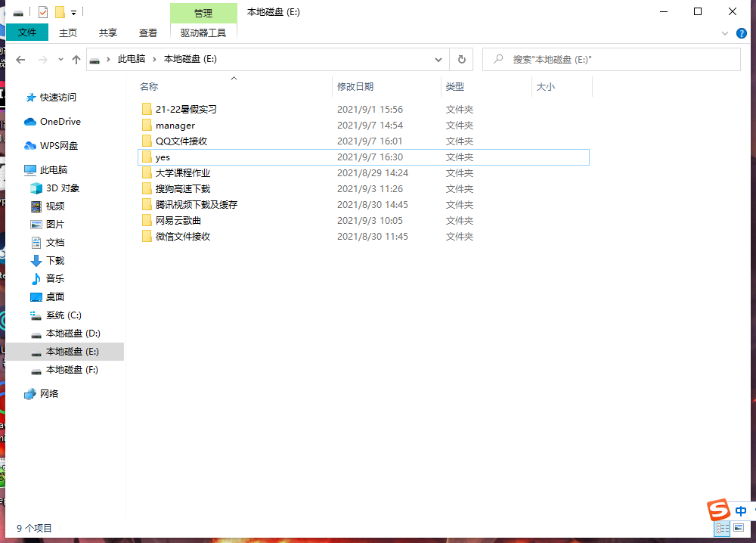756x543 pixels.
Task: Open the customize quick access toolbar dropdown
Action: pos(73,12)
